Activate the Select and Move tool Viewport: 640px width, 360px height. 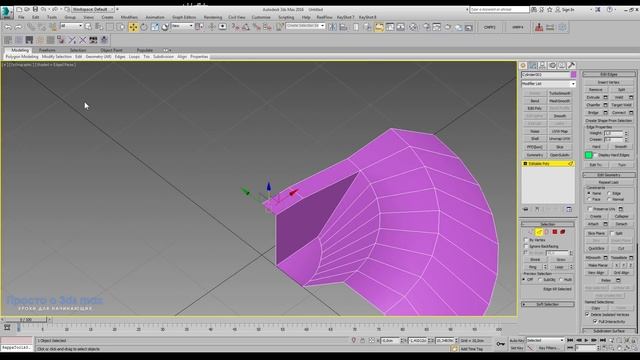[x=133, y=27]
